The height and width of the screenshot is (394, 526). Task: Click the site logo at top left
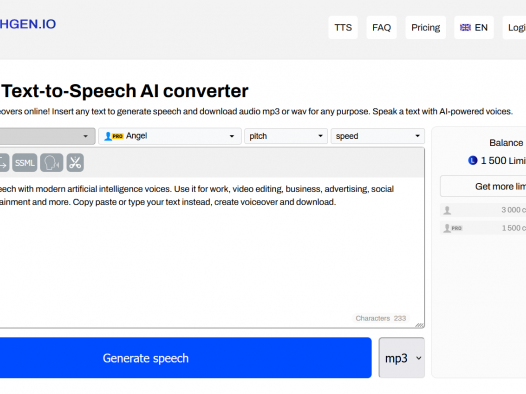(x=28, y=24)
